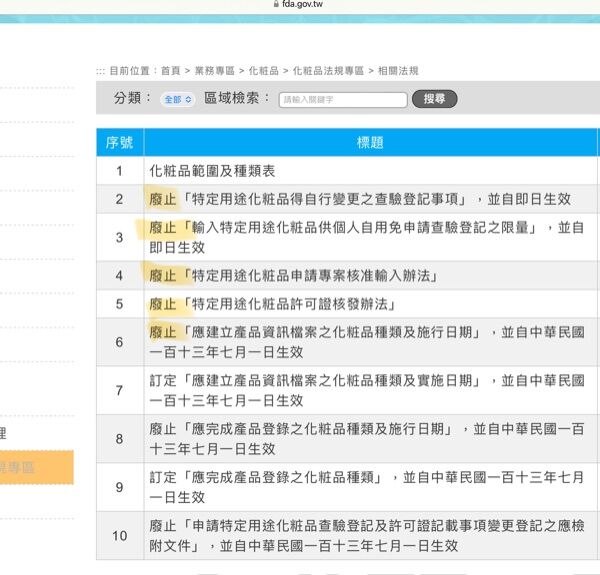Open row 10 about 變更登記之應檢附文件
600x575 pixels.
tap(366, 536)
